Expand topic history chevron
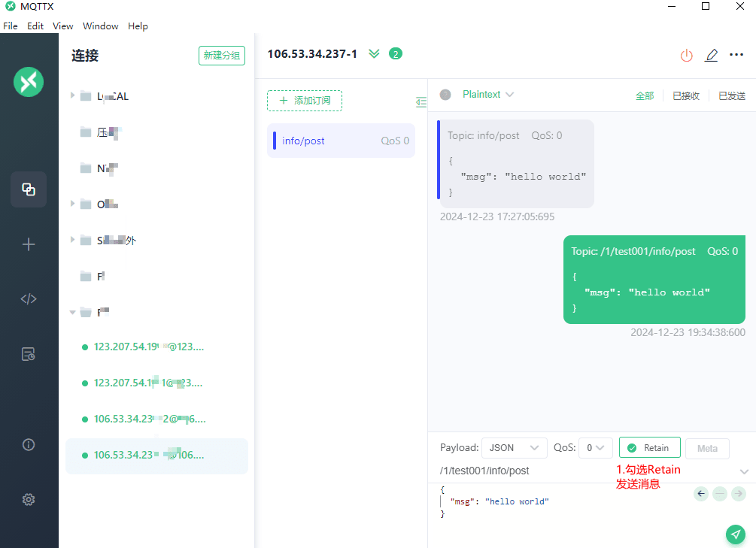Screen dimensions: 756x548 744,471
